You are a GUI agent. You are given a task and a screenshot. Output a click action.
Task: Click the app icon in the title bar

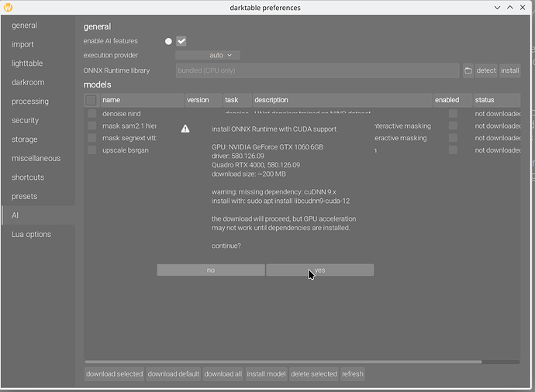tap(9, 8)
